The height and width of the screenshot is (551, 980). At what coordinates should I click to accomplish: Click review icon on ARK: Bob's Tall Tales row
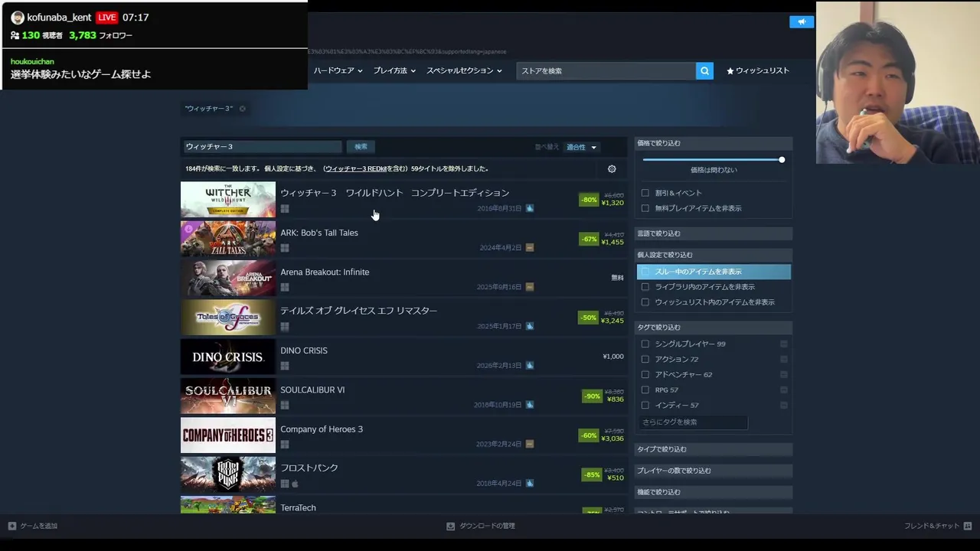(530, 248)
